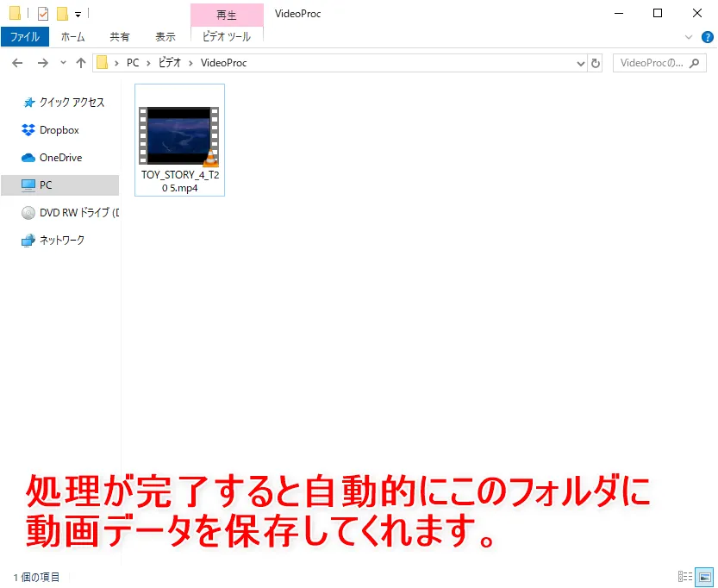
Task: Go up one folder level
Action: point(81,63)
